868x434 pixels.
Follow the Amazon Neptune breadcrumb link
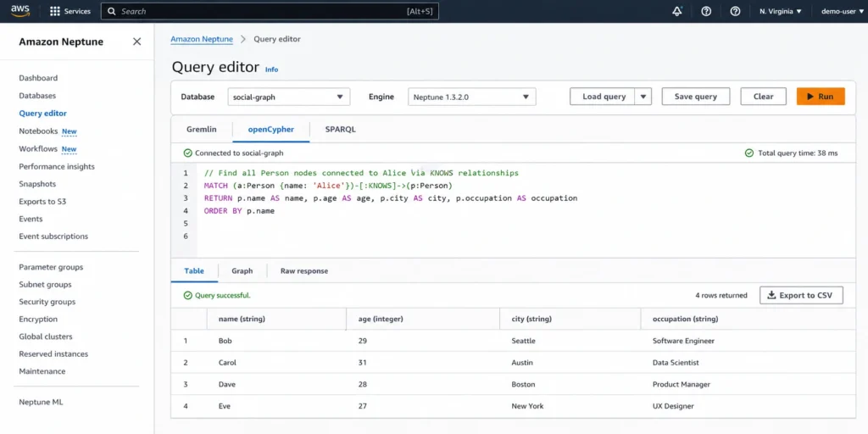click(x=202, y=39)
